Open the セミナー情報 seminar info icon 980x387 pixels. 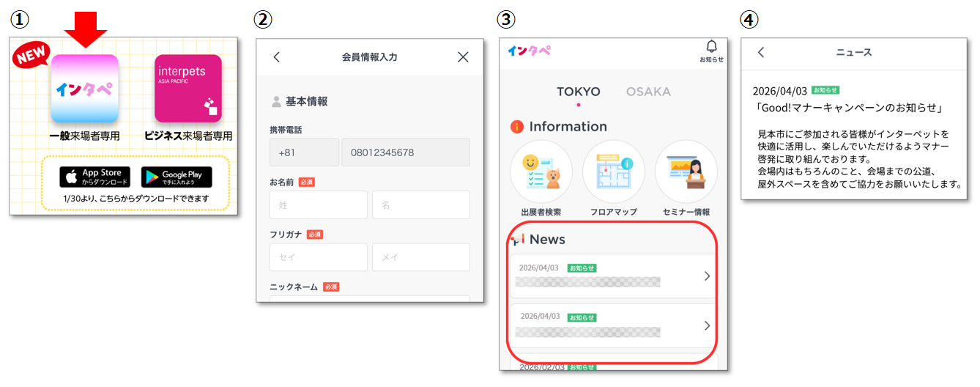[x=686, y=172]
